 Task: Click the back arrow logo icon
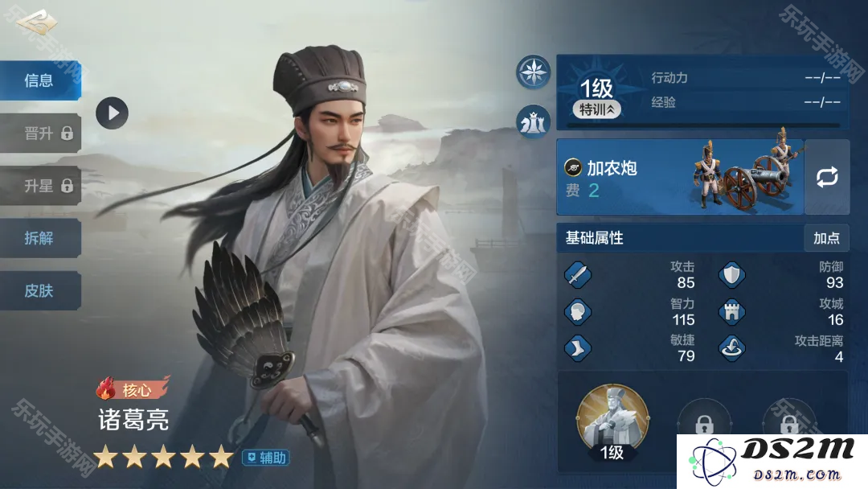[36, 23]
